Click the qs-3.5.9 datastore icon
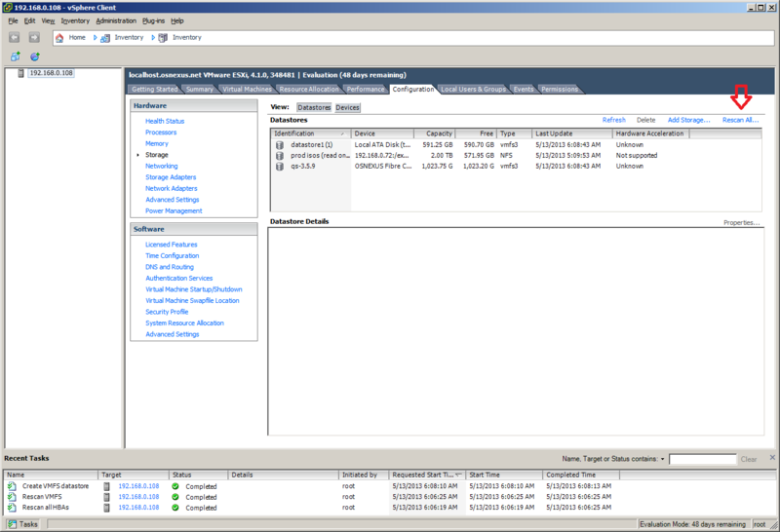 point(280,166)
